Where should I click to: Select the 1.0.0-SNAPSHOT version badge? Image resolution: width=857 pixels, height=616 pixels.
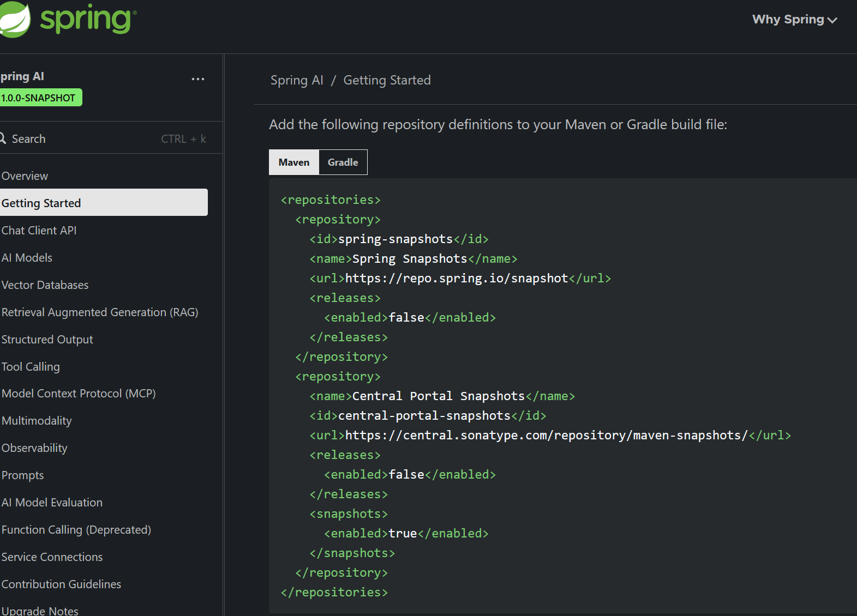tap(40, 98)
